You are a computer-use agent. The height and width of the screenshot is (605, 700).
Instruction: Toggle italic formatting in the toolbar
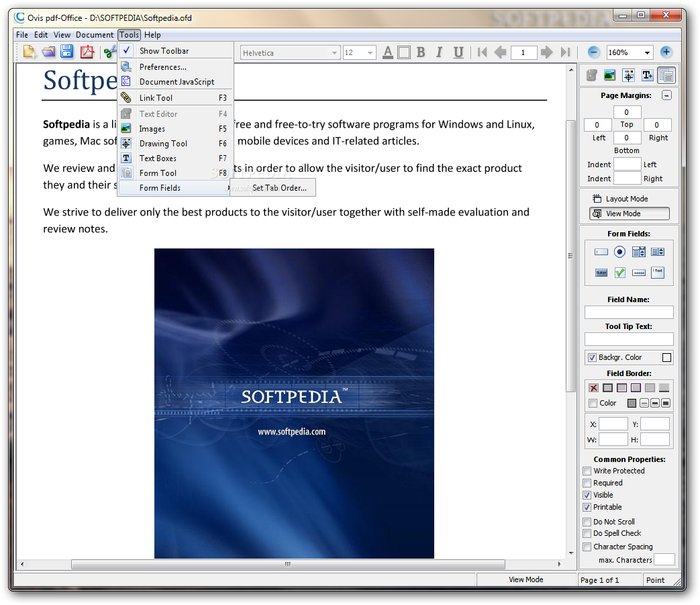click(439, 52)
